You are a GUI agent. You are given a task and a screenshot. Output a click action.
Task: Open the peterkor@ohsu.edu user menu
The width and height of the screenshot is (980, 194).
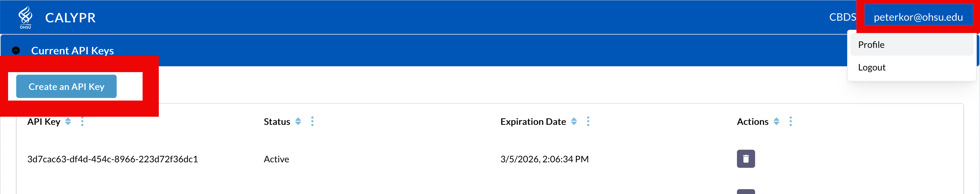tap(918, 17)
